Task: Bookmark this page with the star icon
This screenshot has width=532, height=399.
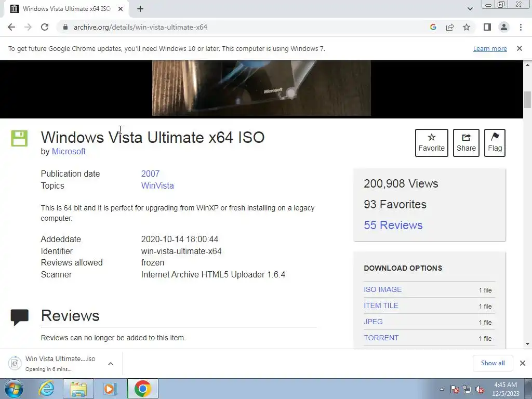Action: tap(467, 27)
